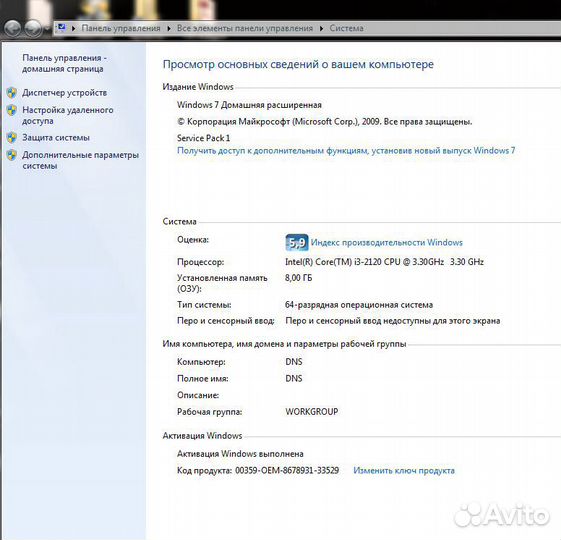
Task: Click the link about новый выпуск Windows 7
Action: pos(346,151)
